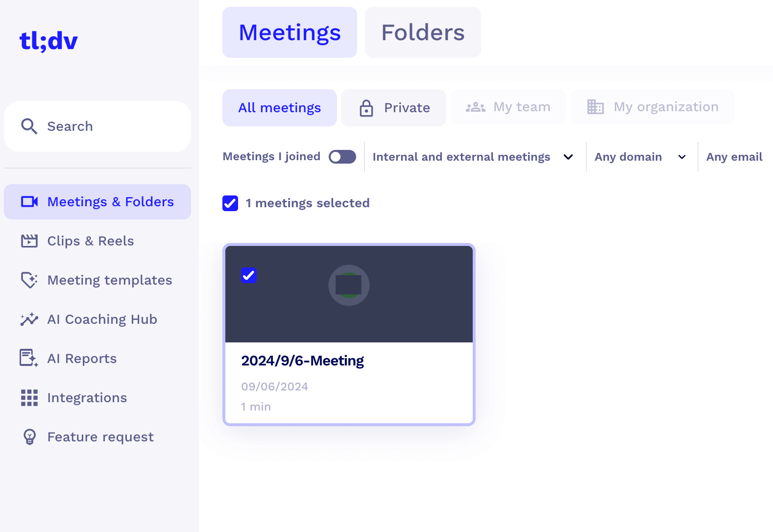Click the recording icon in meeting thumbnail
Viewport: 773px width, 532px height.
(349, 285)
